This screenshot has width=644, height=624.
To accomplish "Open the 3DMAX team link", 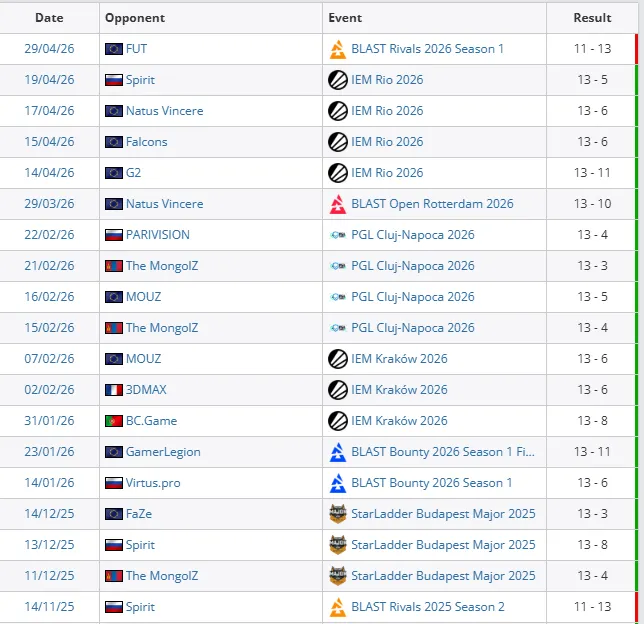I will point(146,390).
